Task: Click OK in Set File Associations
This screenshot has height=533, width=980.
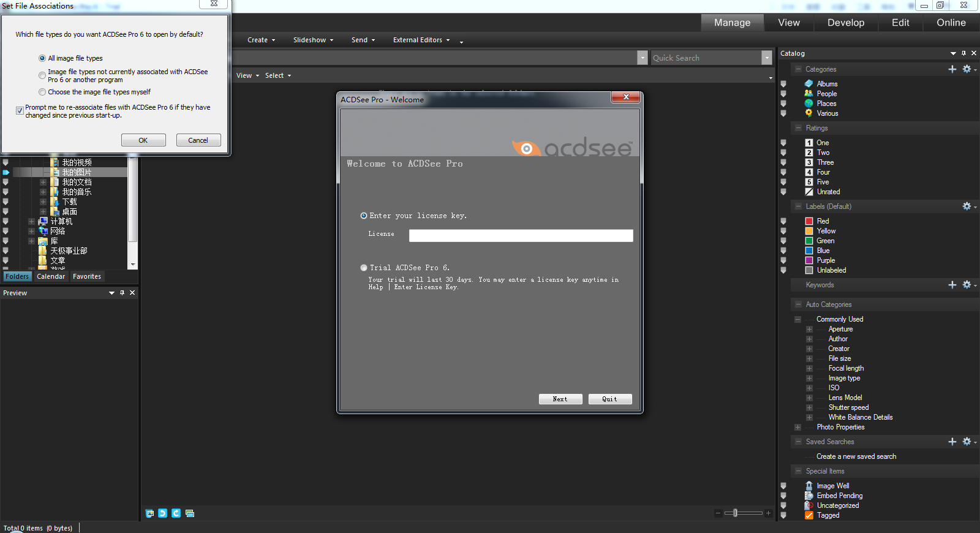Action: click(x=143, y=140)
